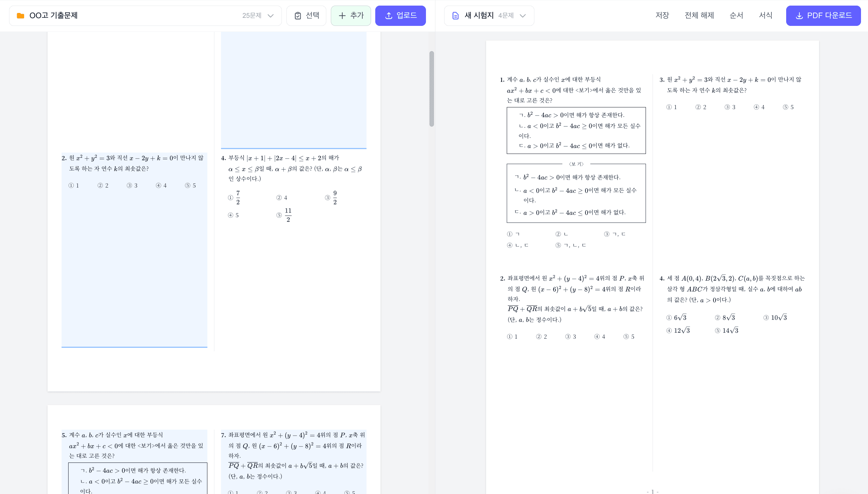The height and width of the screenshot is (494, 868).
Task: Click the clipboard icon on the 선택 button
Action: (x=298, y=16)
